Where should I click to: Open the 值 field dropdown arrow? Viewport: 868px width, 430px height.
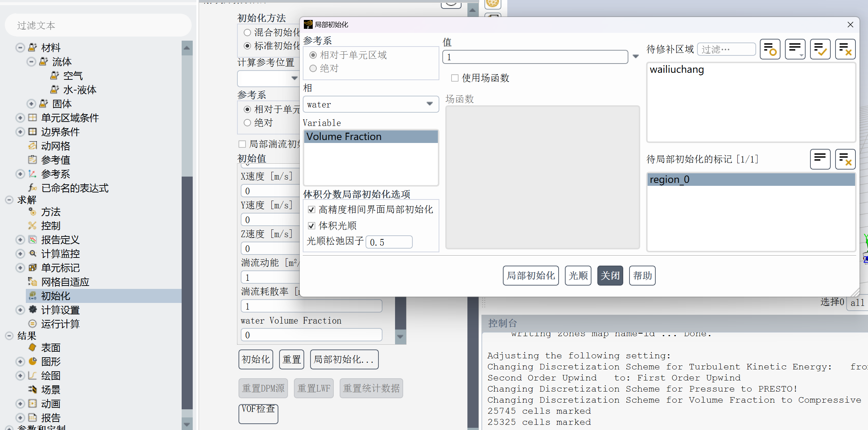[x=636, y=57]
